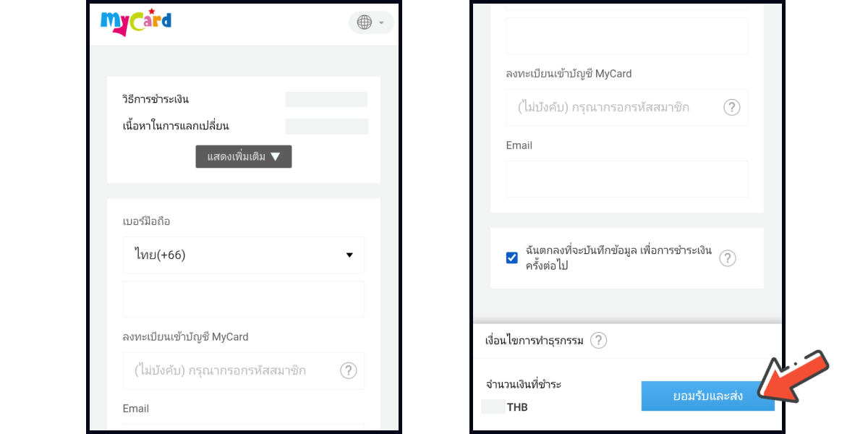Expand details with แสดงเพิ่มเติม button

[243, 157]
